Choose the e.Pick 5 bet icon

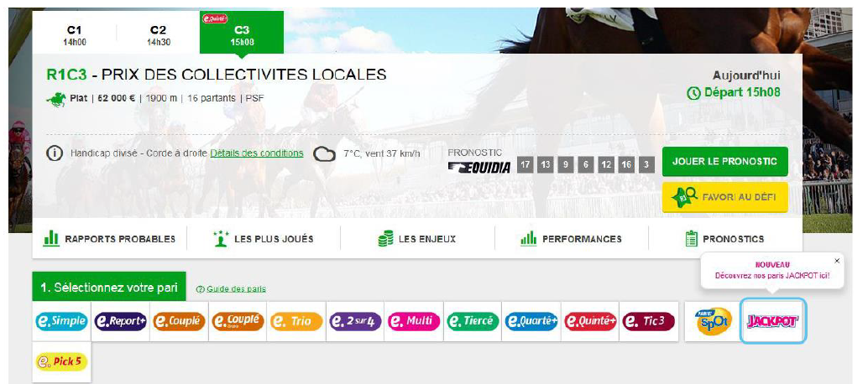click(x=61, y=362)
